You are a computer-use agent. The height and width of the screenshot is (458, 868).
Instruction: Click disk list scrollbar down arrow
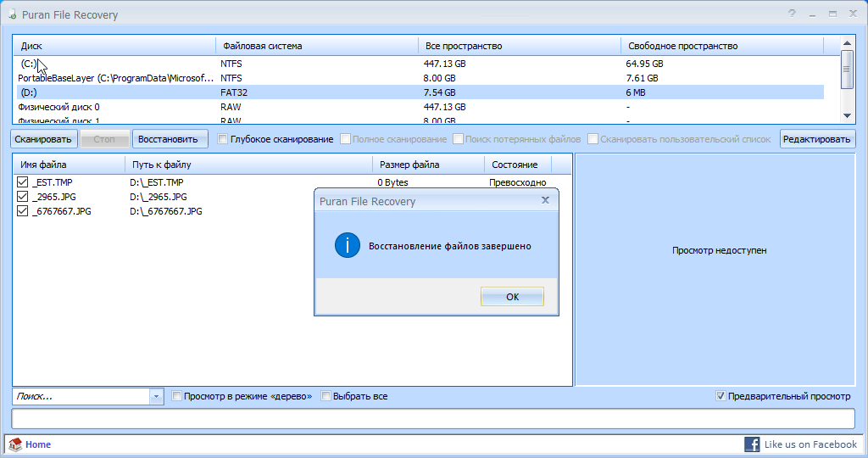click(847, 115)
